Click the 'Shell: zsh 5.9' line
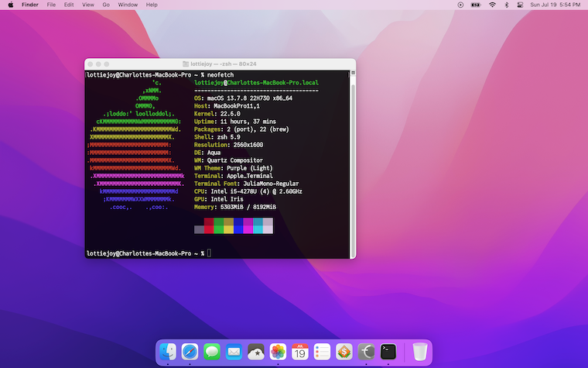 coord(217,137)
